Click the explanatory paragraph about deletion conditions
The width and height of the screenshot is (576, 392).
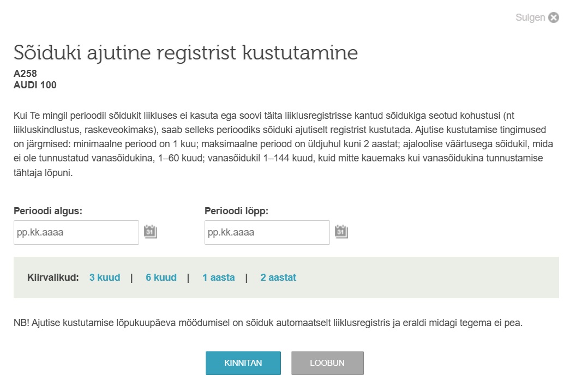pyautogui.click(x=273, y=145)
